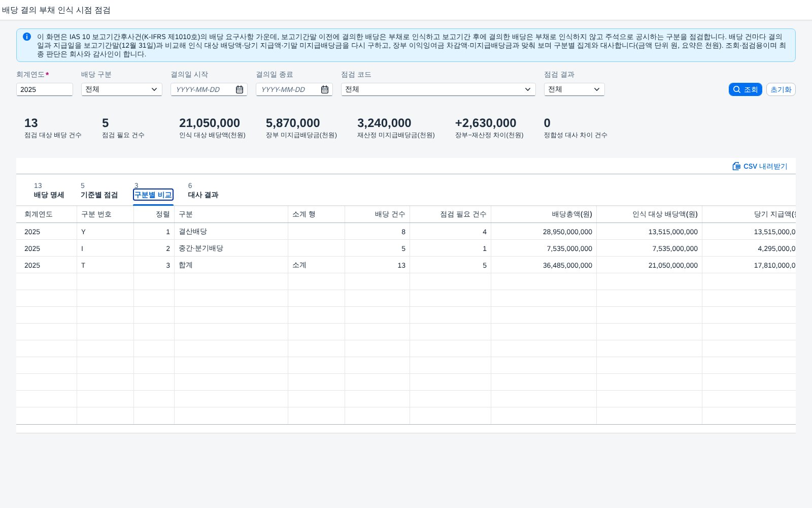The image size is (812, 508).
Task: Click the 초기화 reset button
Action: tap(781, 89)
